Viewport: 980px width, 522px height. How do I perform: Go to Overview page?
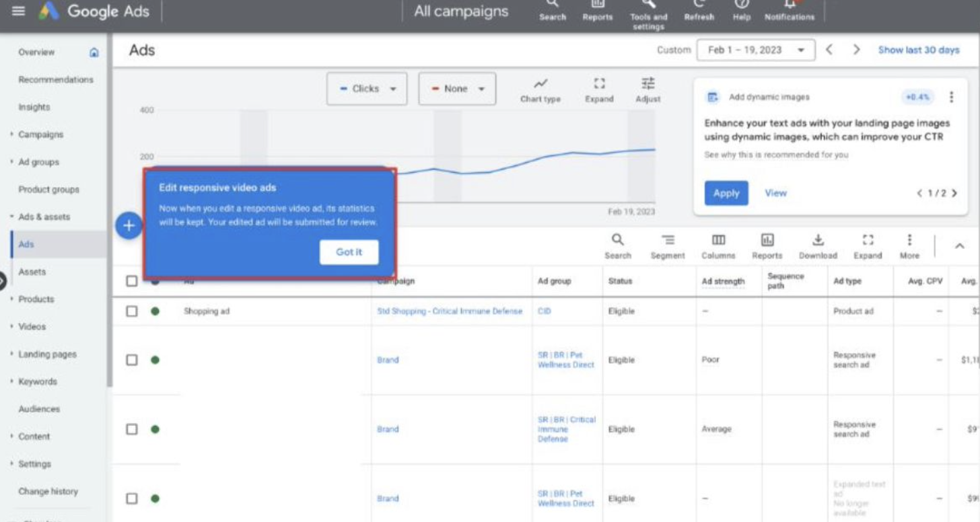point(36,52)
